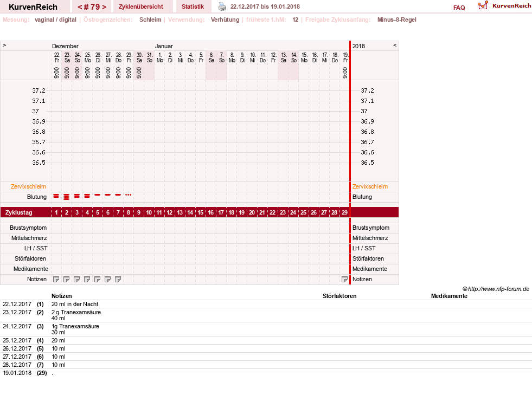
Task: Click the 37.2 temperature label on left axis
Action: [39, 91]
